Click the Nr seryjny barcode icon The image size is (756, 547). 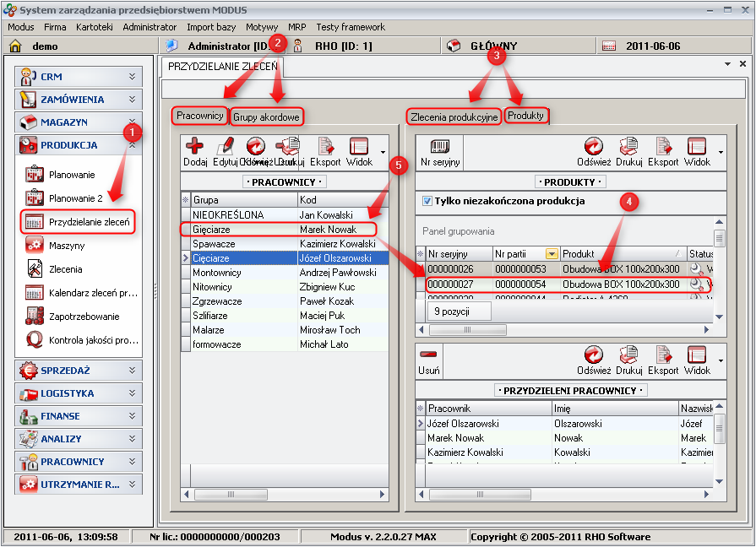[x=438, y=148]
